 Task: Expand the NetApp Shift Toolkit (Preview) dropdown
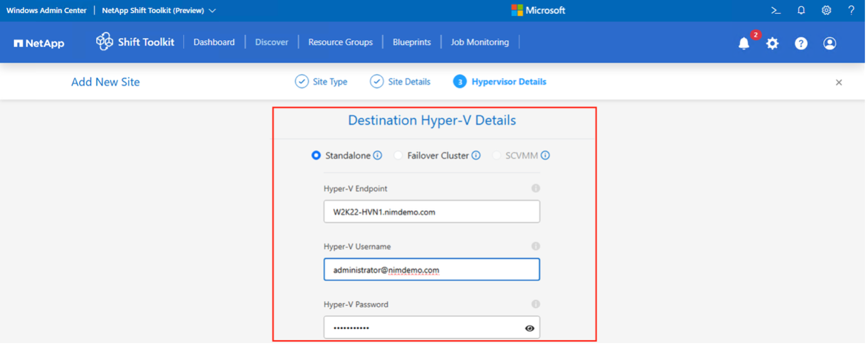tap(212, 11)
